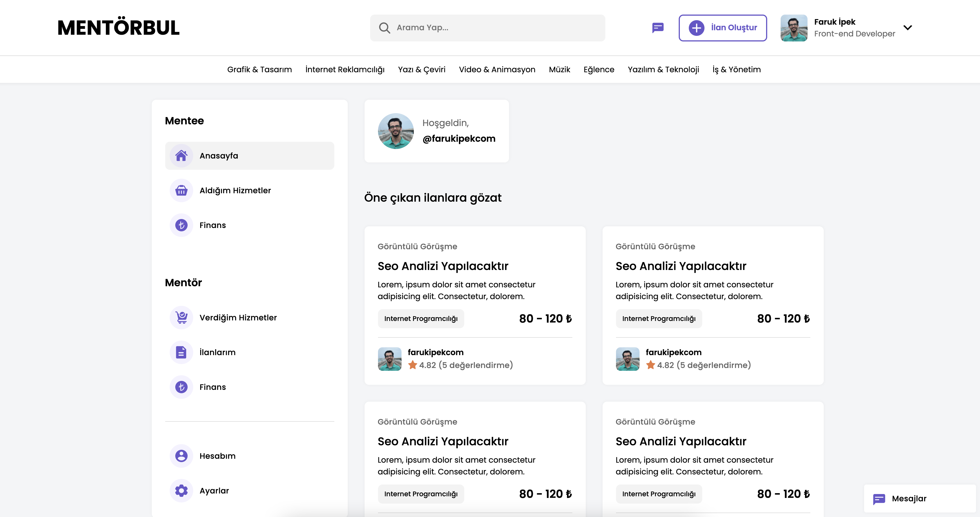Open the Anasayfa home icon in sidebar
Image resolution: width=980 pixels, height=517 pixels.
[181, 155]
